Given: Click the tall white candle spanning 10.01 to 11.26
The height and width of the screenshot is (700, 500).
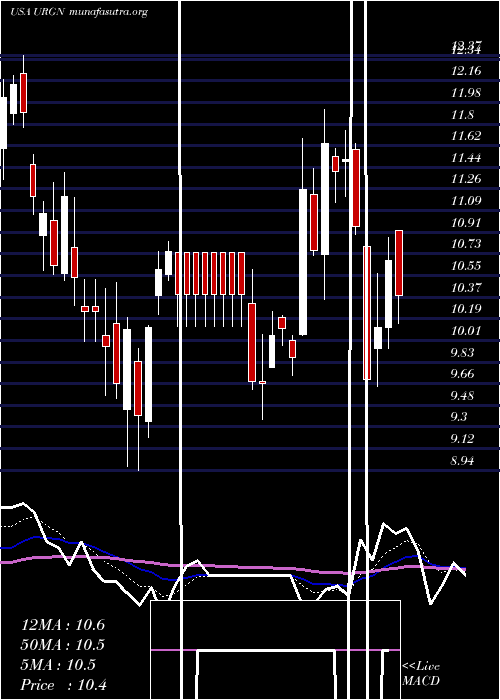Looking at the screenshot, I should (303, 262).
